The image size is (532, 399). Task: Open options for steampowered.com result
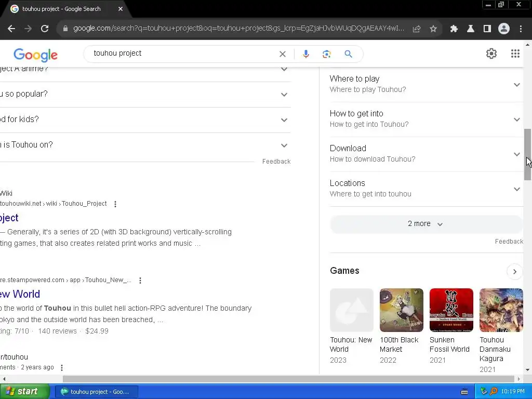[x=140, y=280]
